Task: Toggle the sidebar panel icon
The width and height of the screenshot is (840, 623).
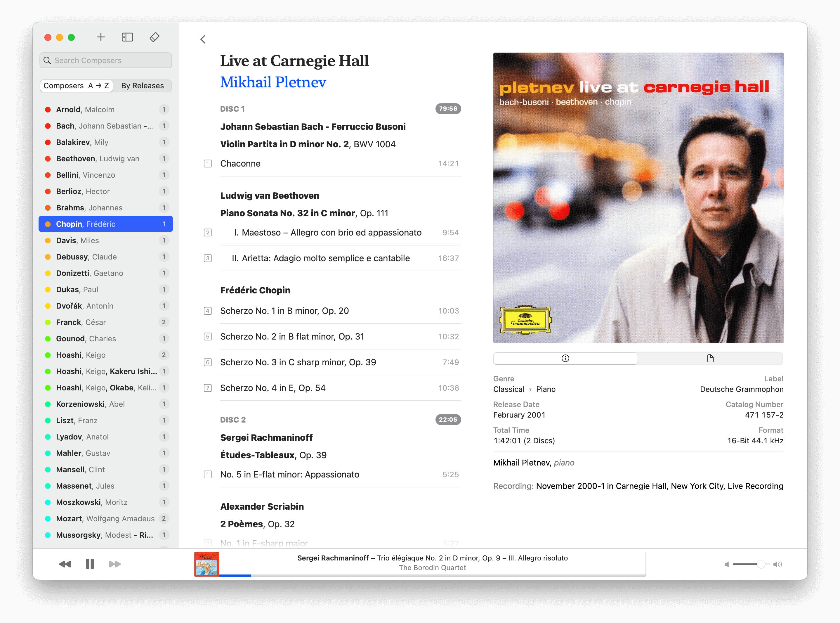Action: [x=127, y=37]
